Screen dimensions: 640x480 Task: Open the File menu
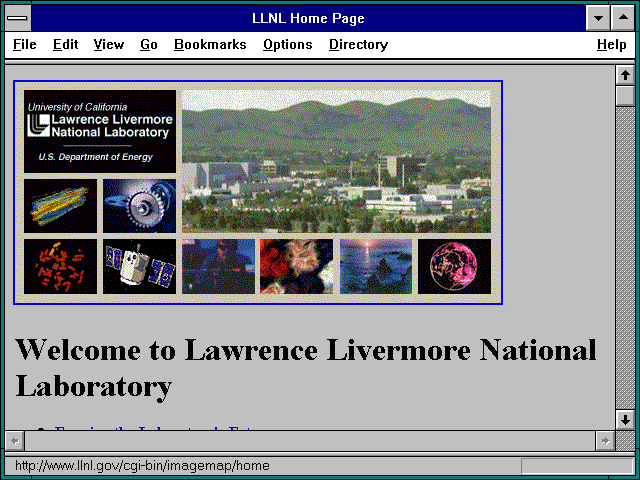coord(24,44)
